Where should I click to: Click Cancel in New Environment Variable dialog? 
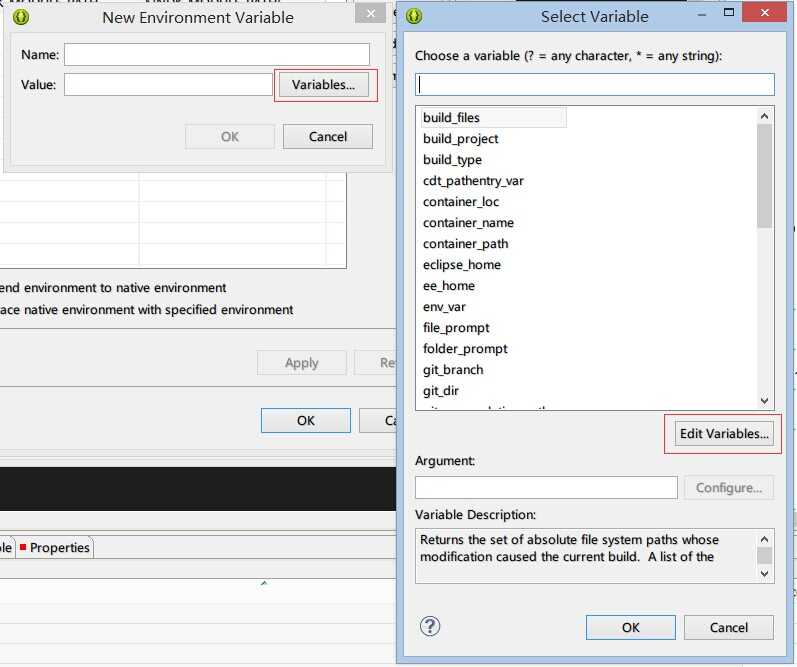pos(328,136)
